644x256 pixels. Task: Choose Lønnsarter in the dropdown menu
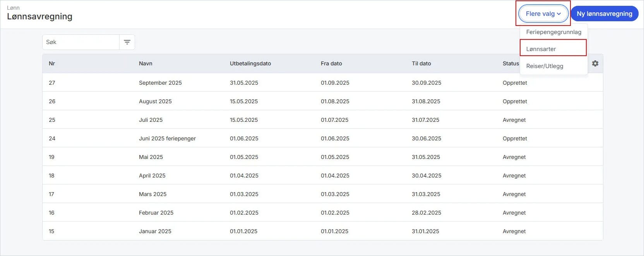pos(553,49)
